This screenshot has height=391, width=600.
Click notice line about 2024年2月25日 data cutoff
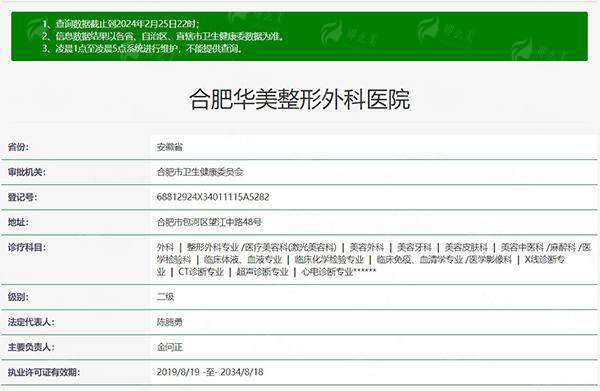(121, 24)
